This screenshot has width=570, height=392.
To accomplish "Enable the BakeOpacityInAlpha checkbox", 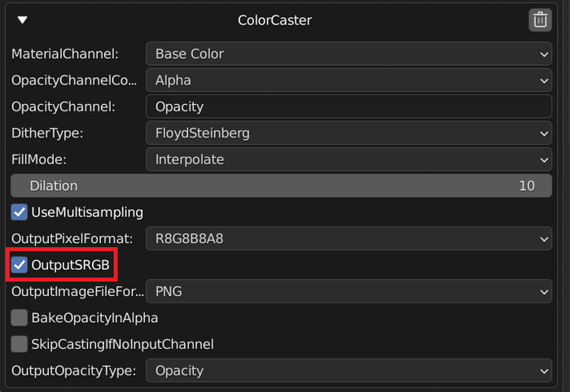I will click(20, 318).
